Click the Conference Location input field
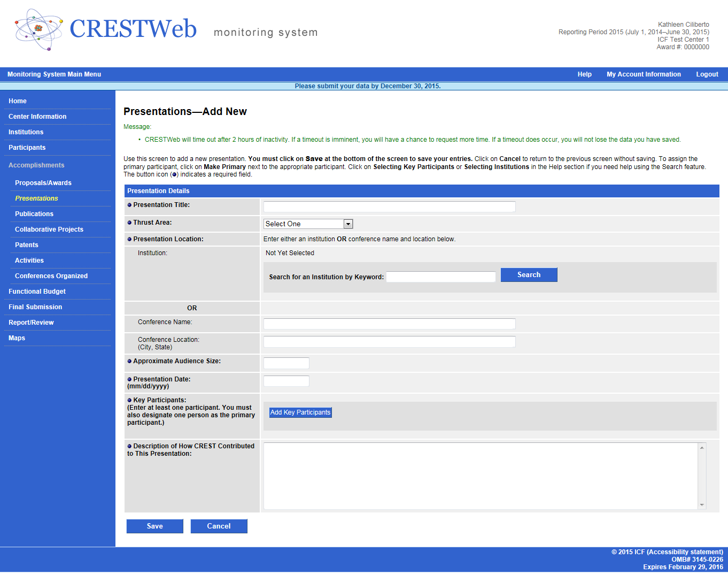This screenshot has height=574, width=728. click(390, 342)
